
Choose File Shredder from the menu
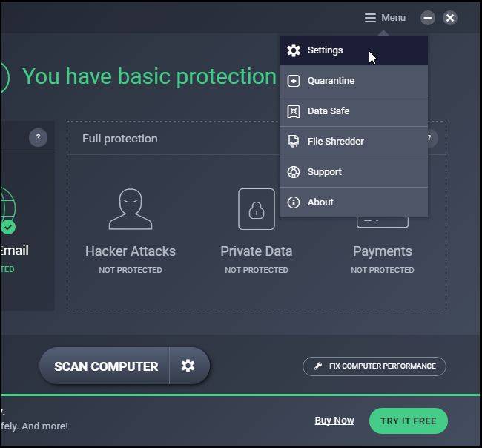[x=354, y=142]
